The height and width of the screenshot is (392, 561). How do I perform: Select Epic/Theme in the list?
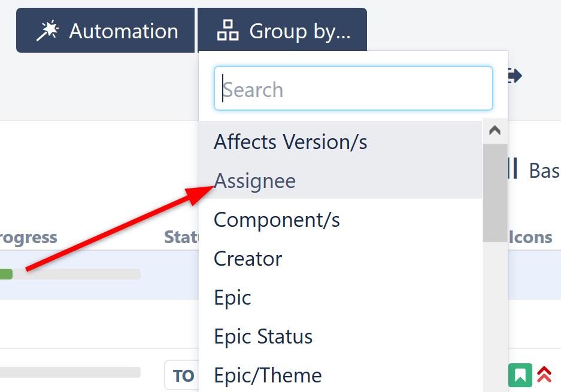click(268, 375)
